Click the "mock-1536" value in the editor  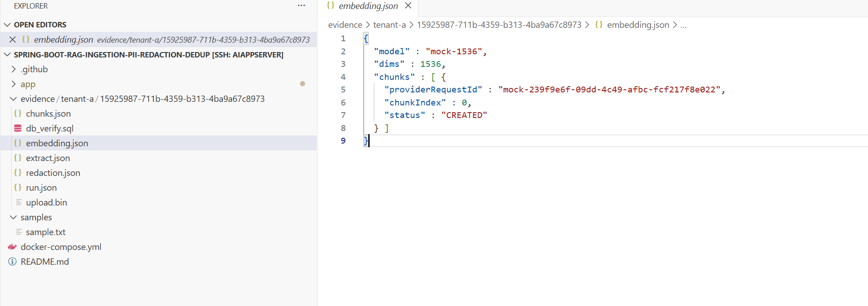(454, 52)
